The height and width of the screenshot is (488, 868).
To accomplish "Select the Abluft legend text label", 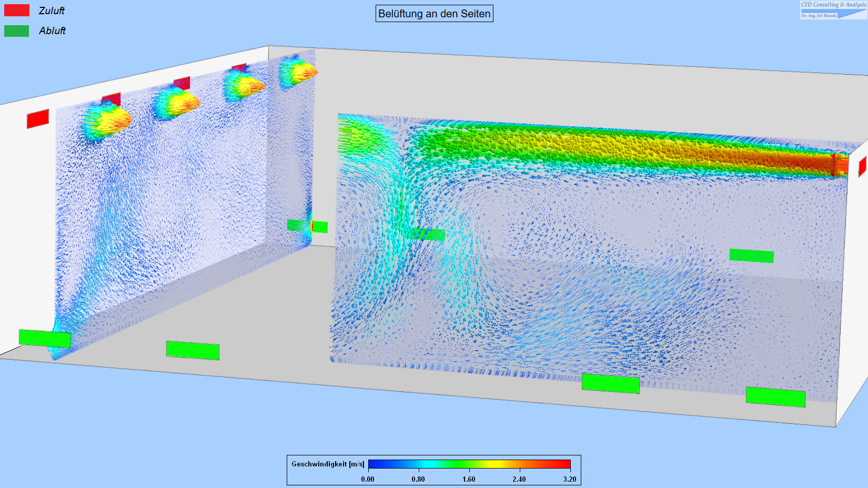I will [52, 31].
